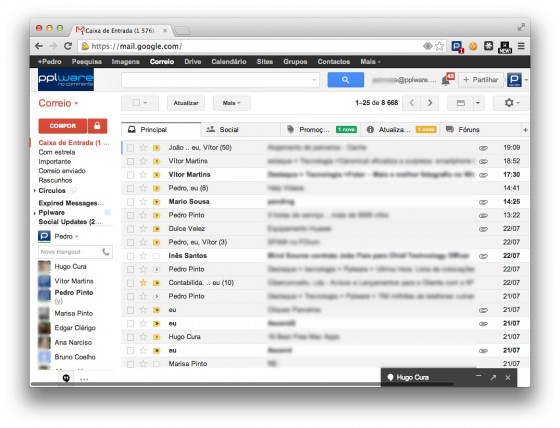Open the split pane mode dropdown arrow

point(478,103)
